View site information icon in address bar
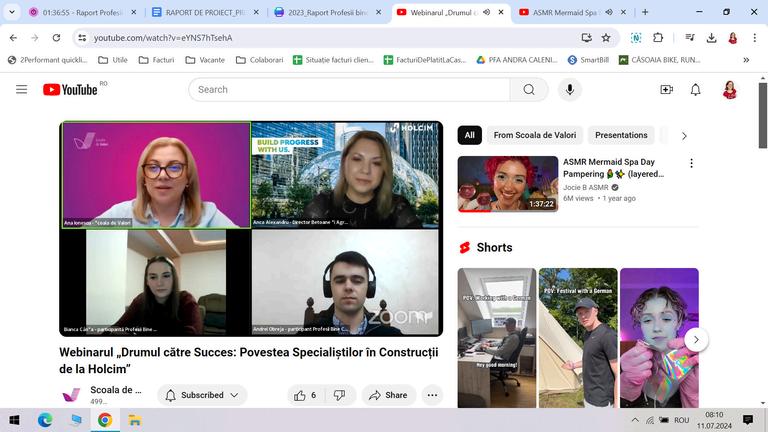 pyautogui.click(x=82, y=38)
